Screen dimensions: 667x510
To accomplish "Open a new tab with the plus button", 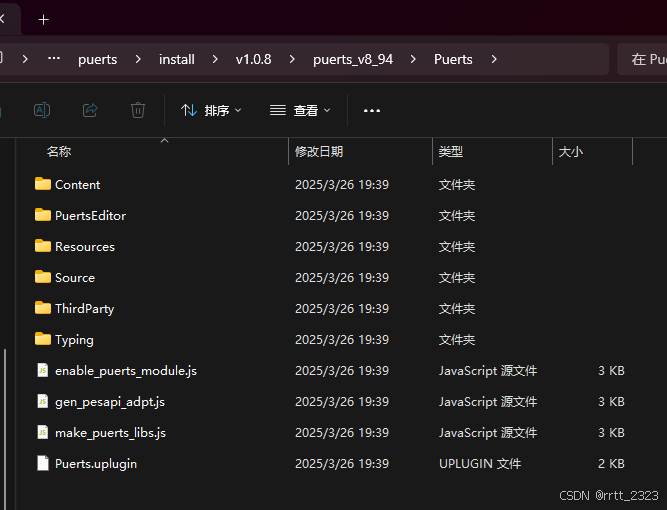I will coord(43,20).
